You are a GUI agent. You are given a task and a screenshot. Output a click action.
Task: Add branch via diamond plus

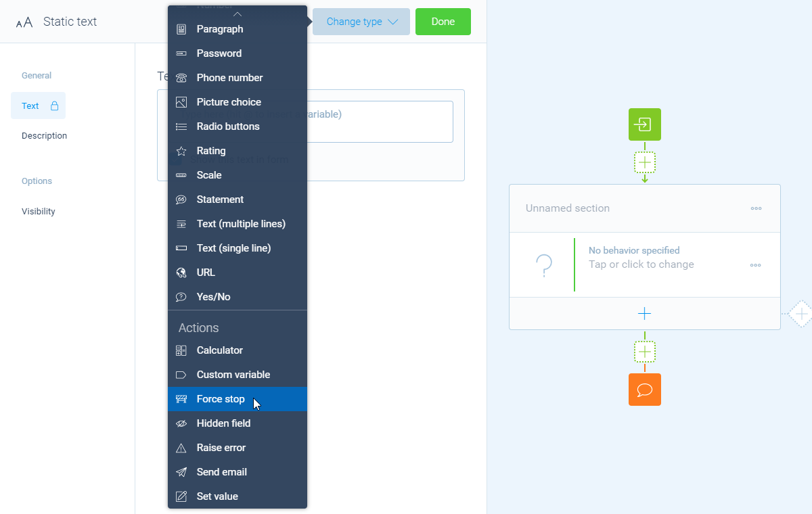coord(801,314)
